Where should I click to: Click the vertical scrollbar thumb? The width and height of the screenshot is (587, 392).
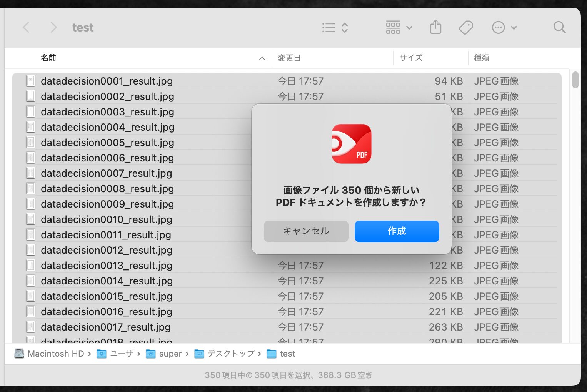[x=575, y=80]
